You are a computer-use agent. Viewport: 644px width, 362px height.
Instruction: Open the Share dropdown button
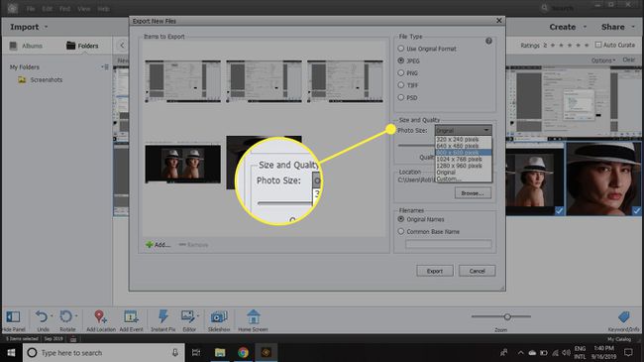(617, 27)
